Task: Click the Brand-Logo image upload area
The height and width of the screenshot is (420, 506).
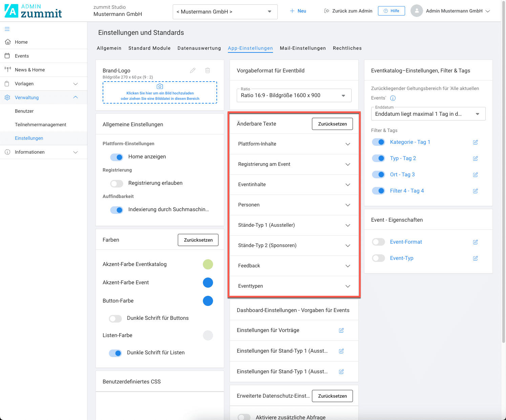Action: 160,92
